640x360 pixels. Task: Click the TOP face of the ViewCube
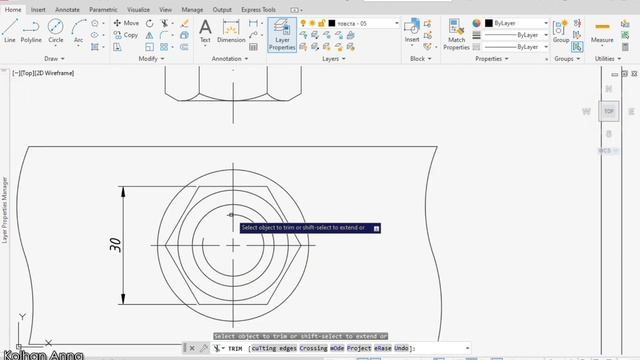coord(609,111)
